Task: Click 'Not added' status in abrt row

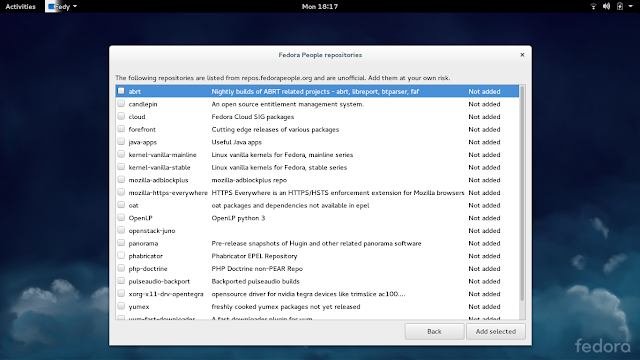Action: pyautogui.click(x=484, y=91)
